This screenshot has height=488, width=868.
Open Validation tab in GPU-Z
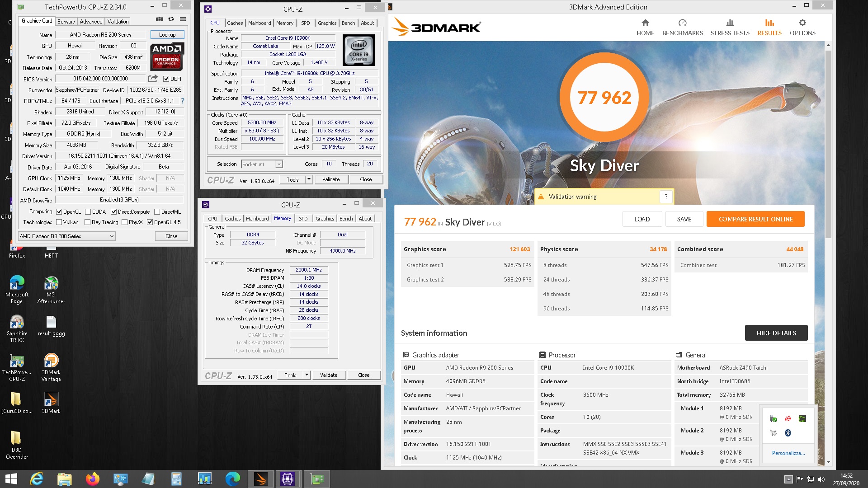[x=118, y=21]
